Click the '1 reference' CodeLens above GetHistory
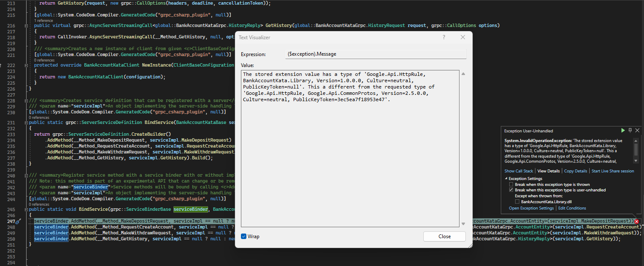 pyautogui.click(x=43, y=20)
